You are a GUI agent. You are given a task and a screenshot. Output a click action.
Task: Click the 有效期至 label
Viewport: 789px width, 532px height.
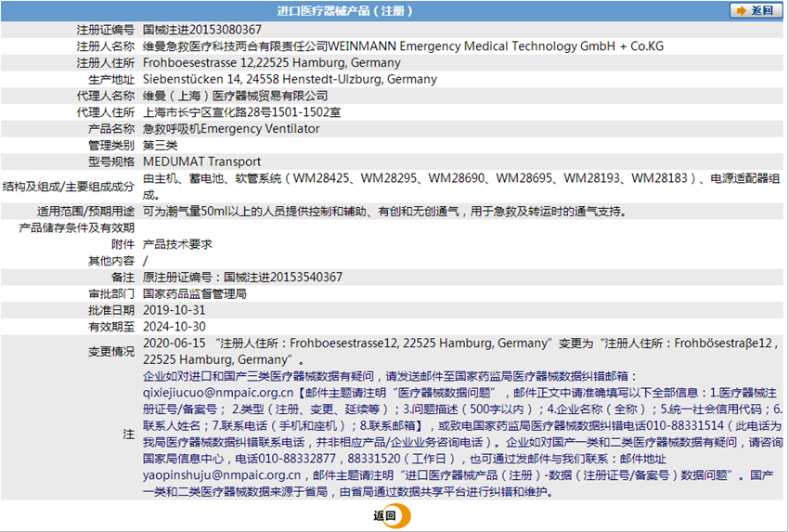(111, 327)
